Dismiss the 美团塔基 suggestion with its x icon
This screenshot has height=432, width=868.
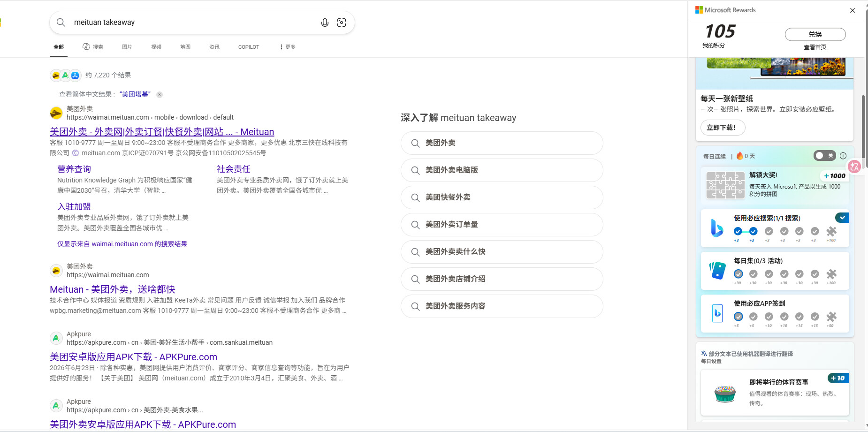160,95
